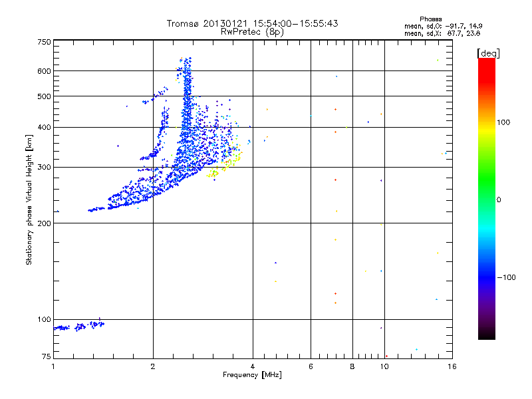Click the colorbar tick label '100'
This screenshot has height=399, width=532.
(503, 122)
